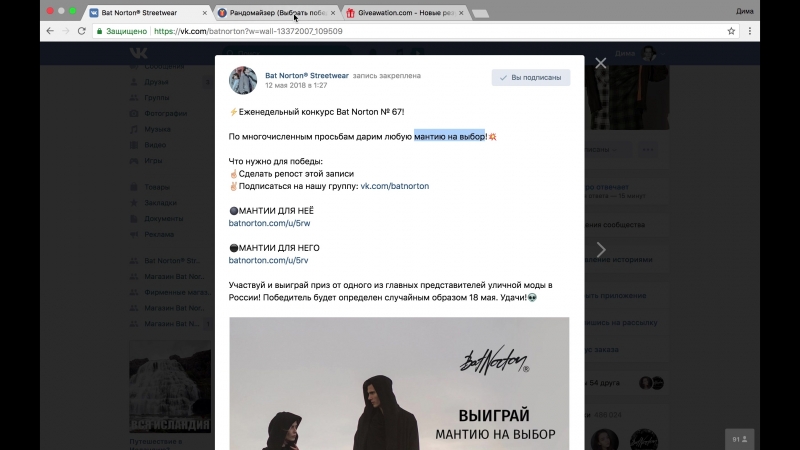Toggle the Вы подписаны subscription button
Screen dimensions: 800x450
[x=531, y=78]
